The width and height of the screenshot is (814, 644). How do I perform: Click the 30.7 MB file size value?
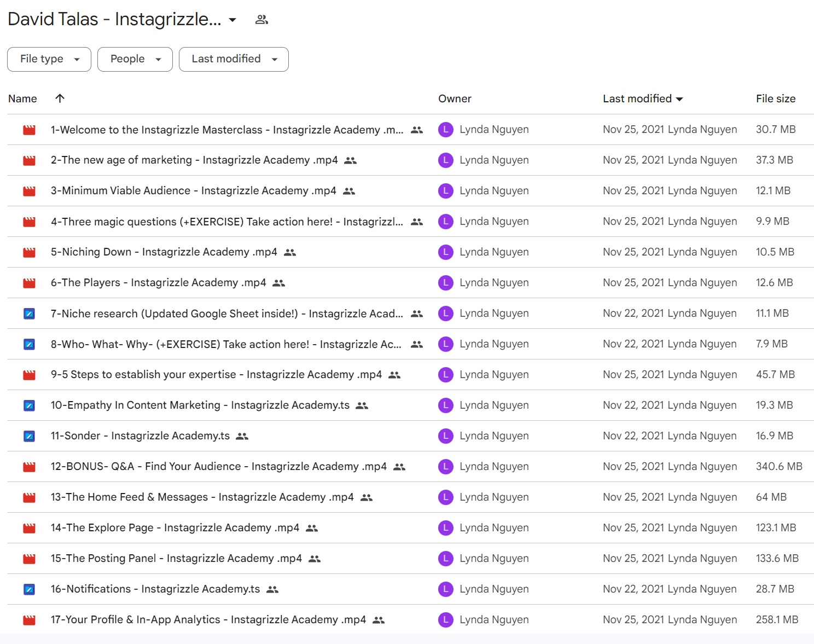(776, 130)
